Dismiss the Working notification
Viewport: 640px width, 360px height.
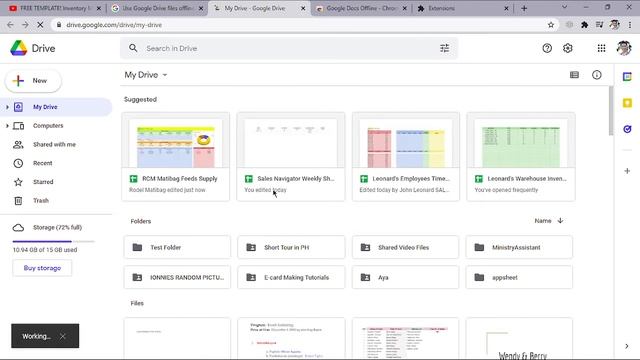point(62,336)
